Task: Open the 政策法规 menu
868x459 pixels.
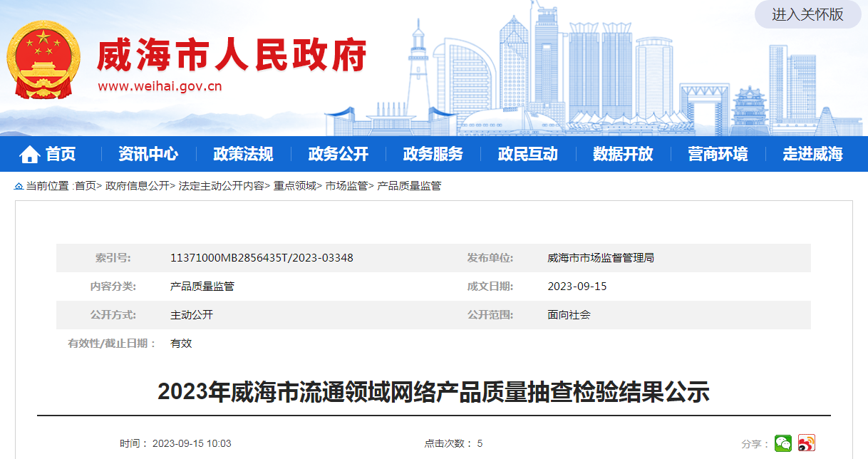Action: pos(243,154)
